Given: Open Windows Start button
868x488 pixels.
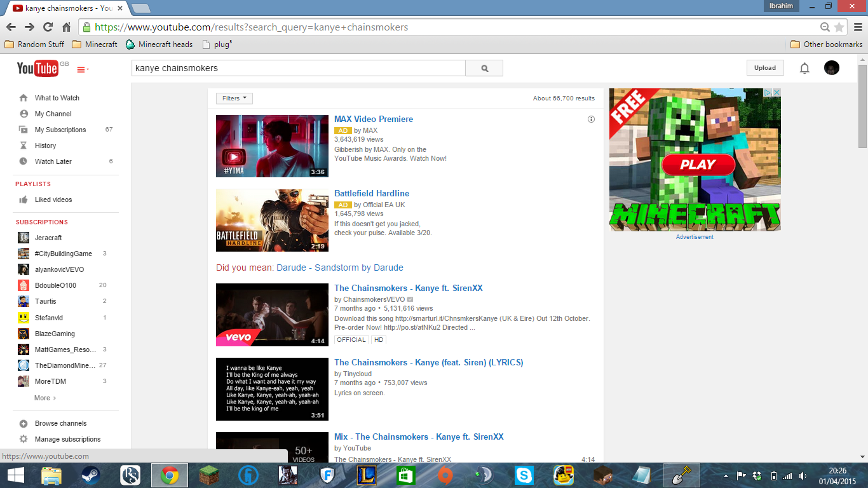Looking at the screenshot, I should pos(16,475).
